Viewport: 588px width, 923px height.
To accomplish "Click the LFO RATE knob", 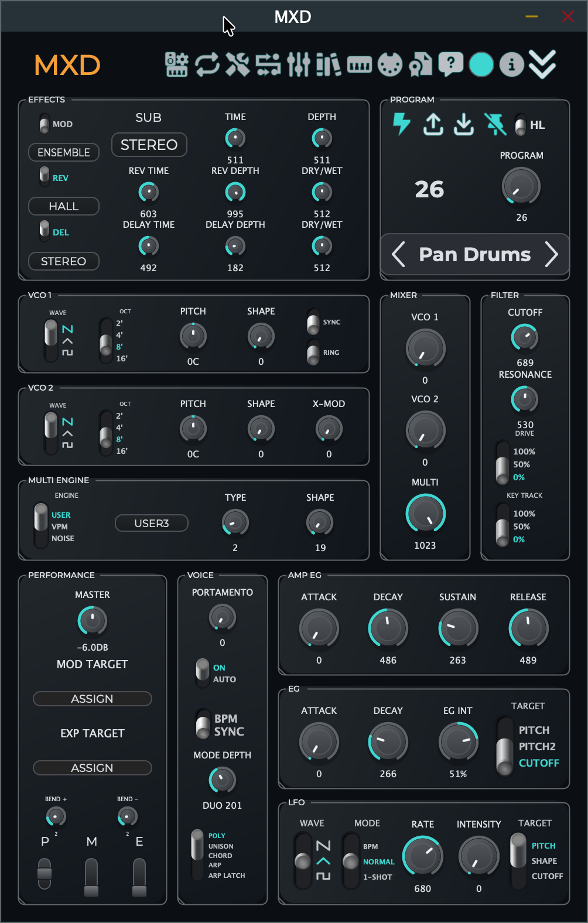I will click(x=422, y=856).
